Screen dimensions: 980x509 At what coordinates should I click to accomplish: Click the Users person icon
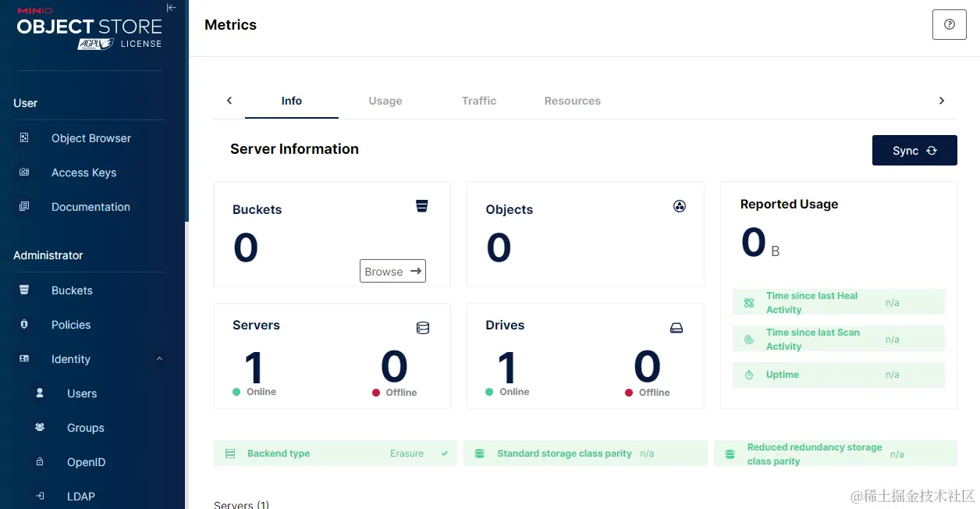click(x=40, y=393)
